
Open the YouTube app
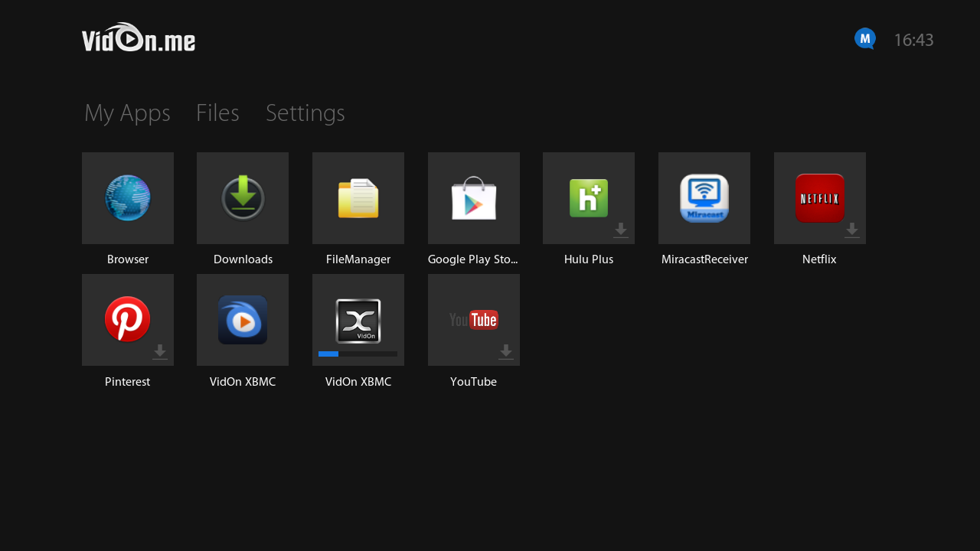click(x=474, y=320)
